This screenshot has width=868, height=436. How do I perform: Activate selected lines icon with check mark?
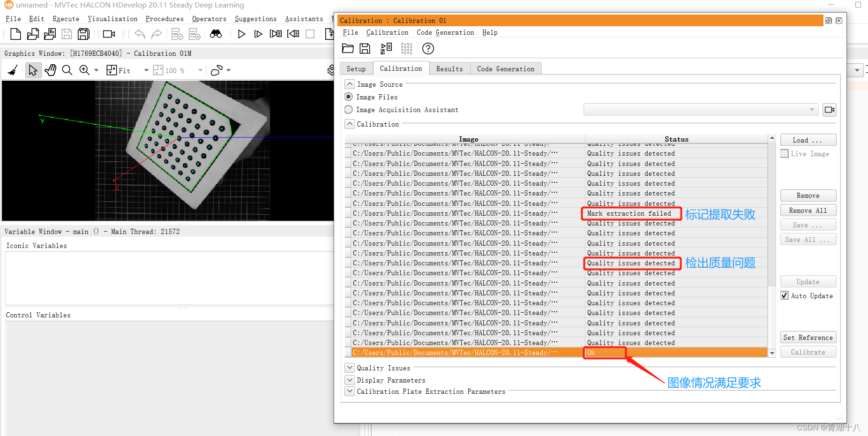(177, 34)
